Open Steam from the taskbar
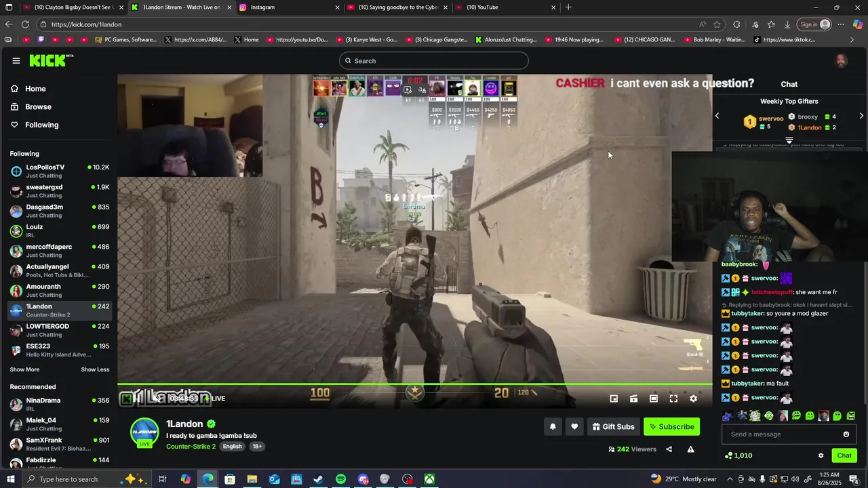The image size is (868, 488). coord(318,479)
